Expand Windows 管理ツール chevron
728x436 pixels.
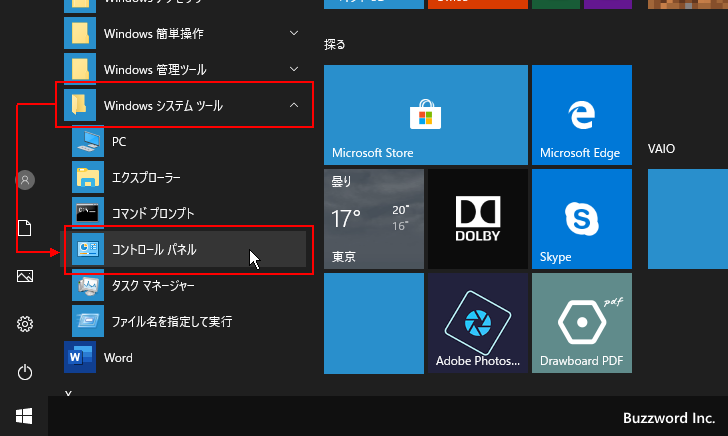[x=294, y=69]
